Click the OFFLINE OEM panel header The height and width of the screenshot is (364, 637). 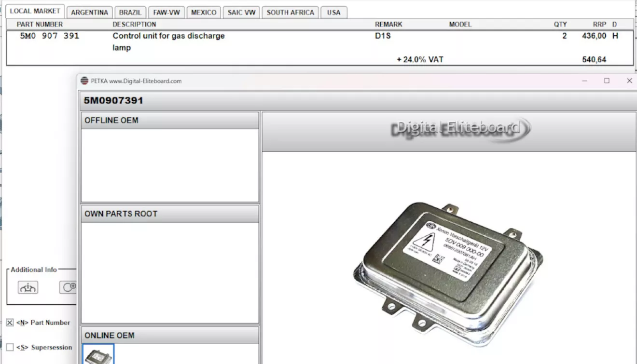coord(169,121)
